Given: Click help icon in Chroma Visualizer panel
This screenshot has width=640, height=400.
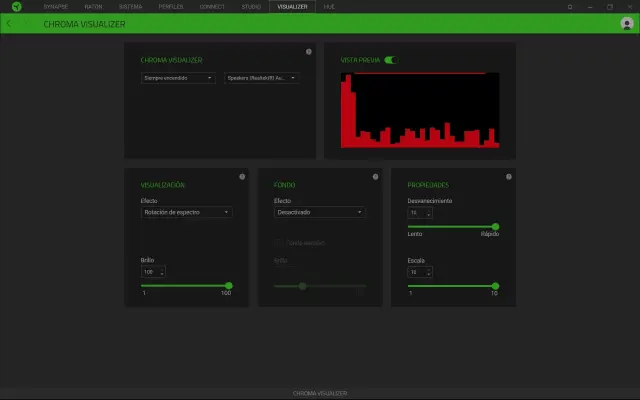Looking at the screenshot, I should coord(308,51).
